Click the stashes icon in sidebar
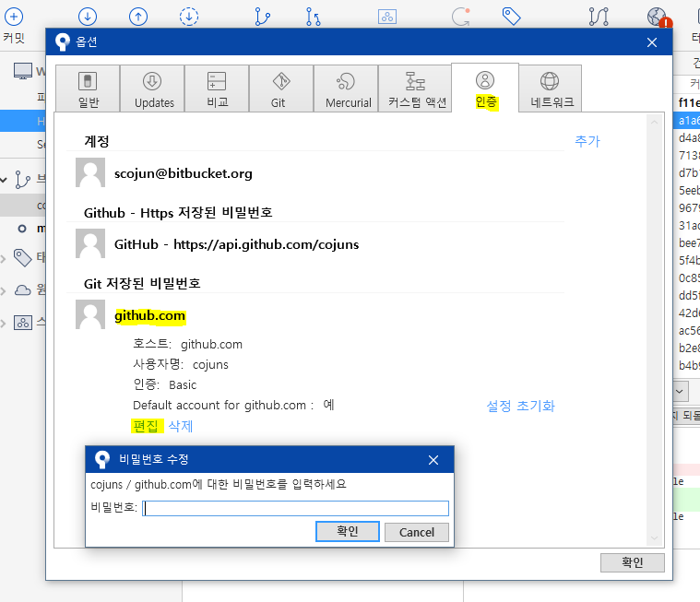The image size is (700, 602). pos(23,322)
